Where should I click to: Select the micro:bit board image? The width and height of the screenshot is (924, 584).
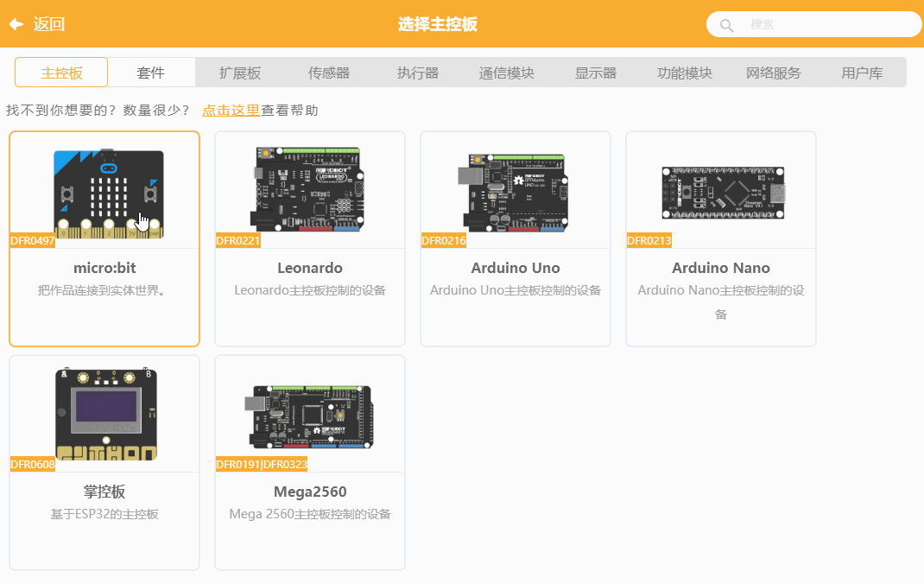pyautogui.click(x=109, y=194)
